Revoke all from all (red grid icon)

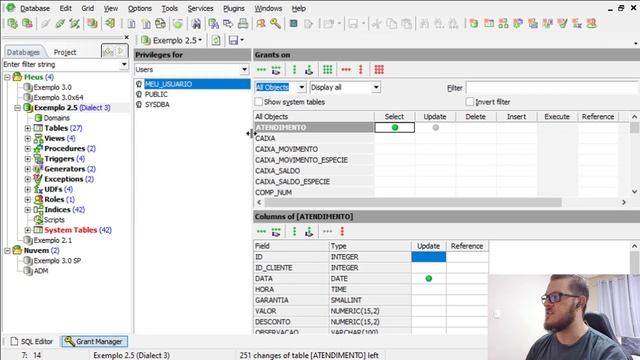[379, 70]
